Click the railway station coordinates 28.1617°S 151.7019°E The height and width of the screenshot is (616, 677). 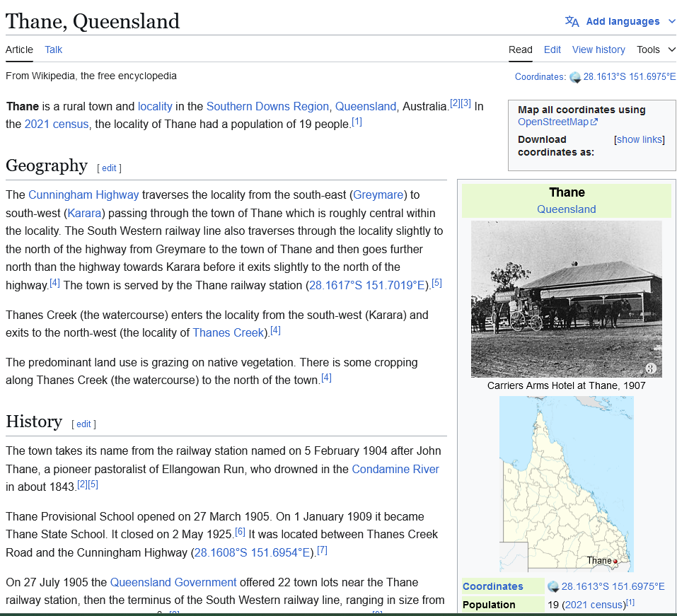pos(367,285)
